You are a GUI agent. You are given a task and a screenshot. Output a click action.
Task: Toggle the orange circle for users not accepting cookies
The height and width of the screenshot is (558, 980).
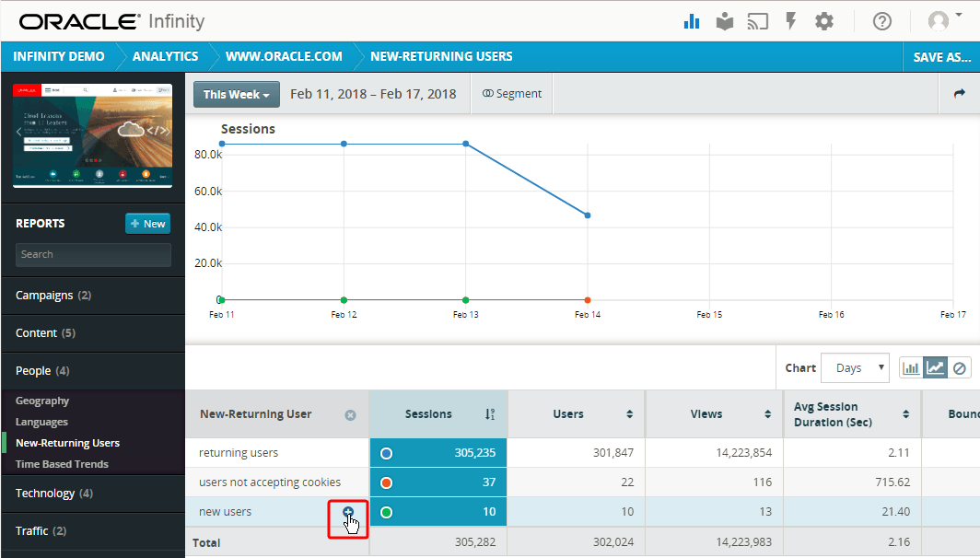pyautogui.click(x=386, y=482)
